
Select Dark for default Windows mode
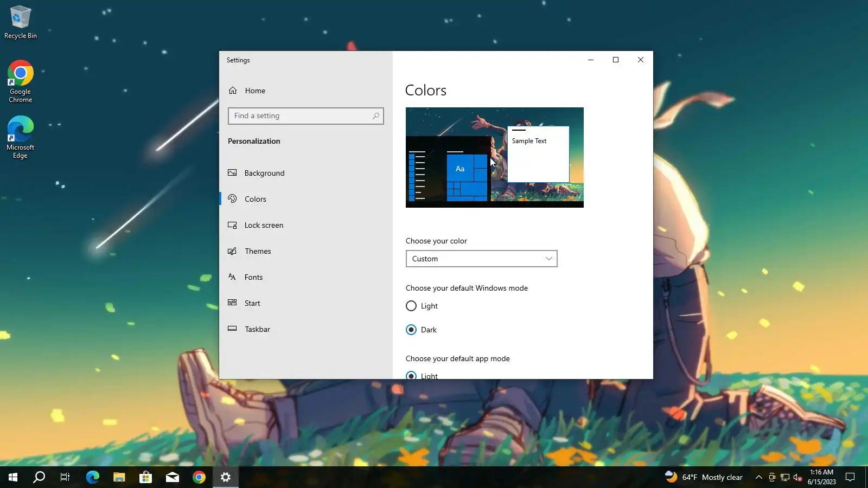point(421,330)
